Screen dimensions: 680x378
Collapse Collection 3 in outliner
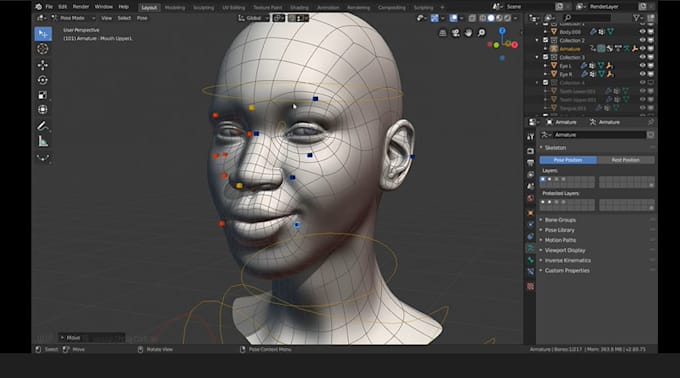[537, 57]
